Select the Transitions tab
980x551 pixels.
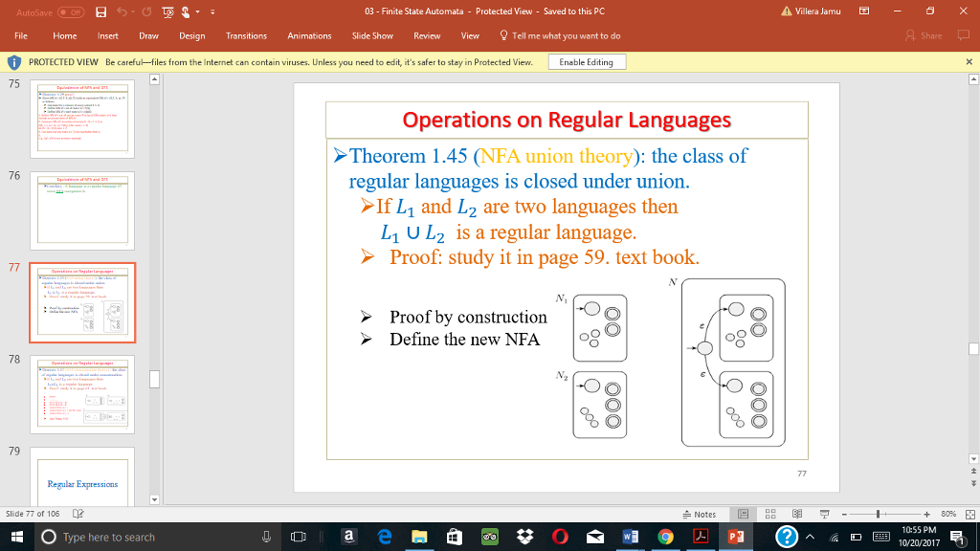click(246, 35)
